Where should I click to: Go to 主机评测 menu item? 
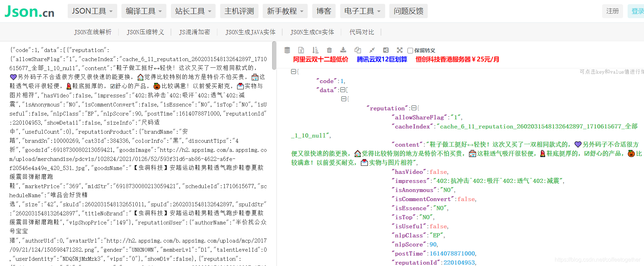point(239,11)
